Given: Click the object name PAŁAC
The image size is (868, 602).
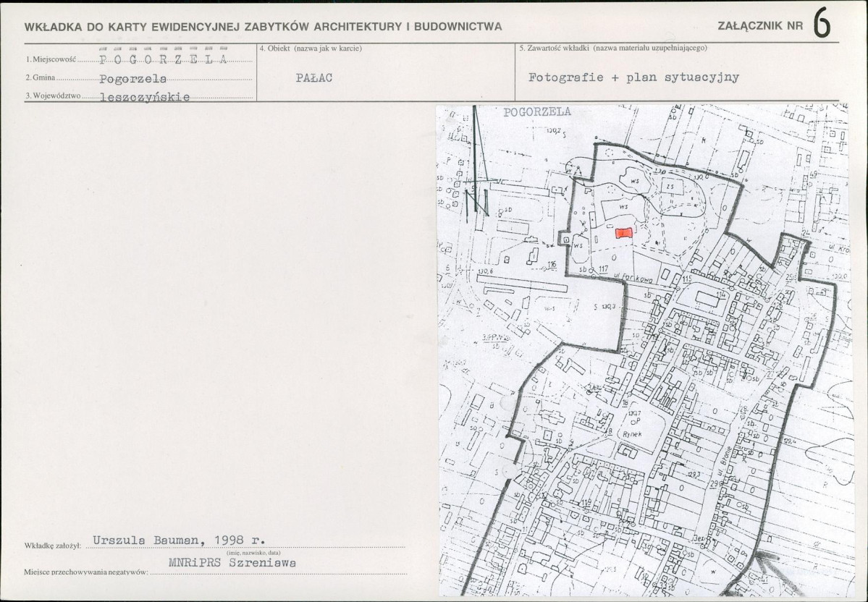Looking at the screenshot, I should (314, 78).
